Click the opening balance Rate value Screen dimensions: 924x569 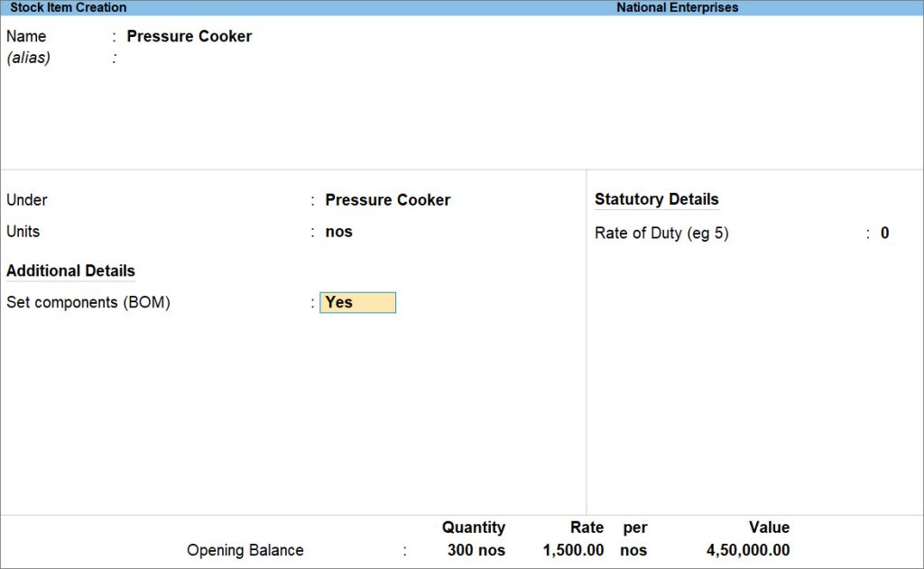pyautogui.click(x=573, y=550)
